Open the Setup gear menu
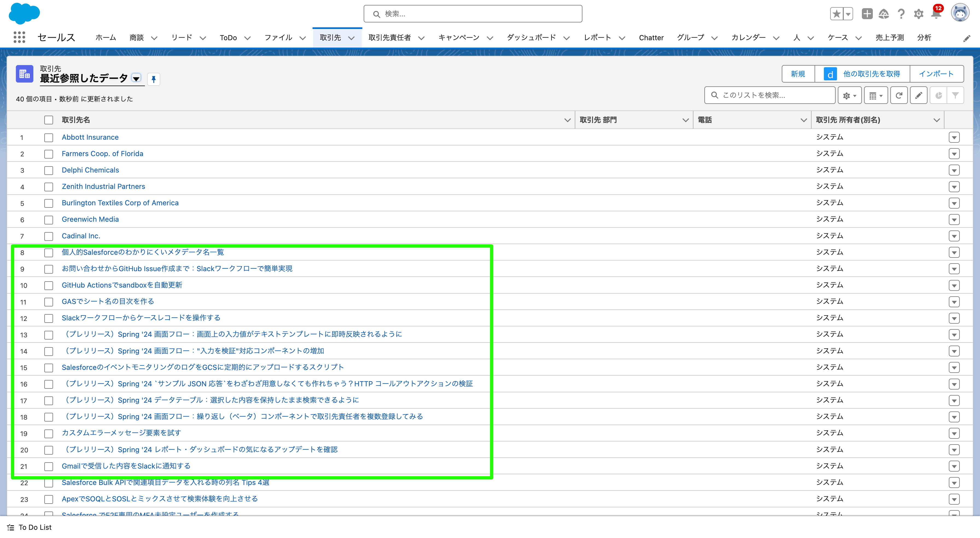Screen dimensions: 980x538 (x=918, y=14)
